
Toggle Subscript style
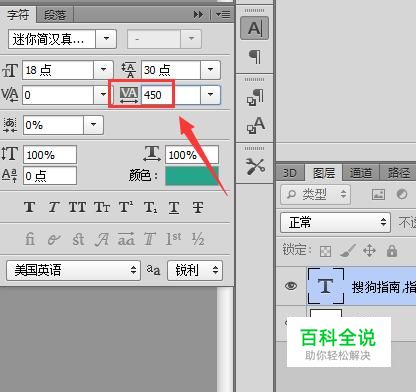150,207
